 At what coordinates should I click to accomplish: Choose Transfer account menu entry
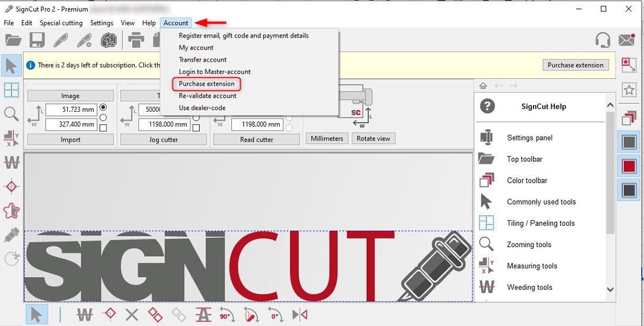tap(203, 59)
